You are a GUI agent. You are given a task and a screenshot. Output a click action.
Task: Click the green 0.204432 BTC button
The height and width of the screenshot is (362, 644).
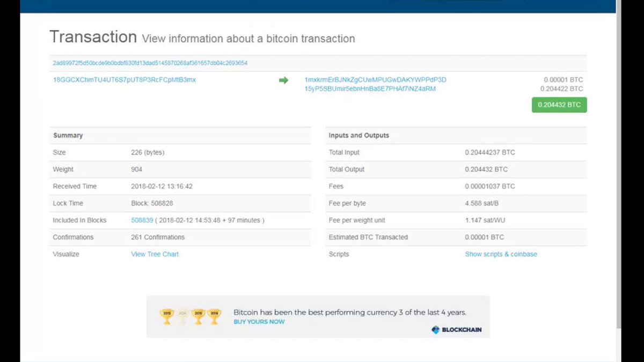click(559, 105)
